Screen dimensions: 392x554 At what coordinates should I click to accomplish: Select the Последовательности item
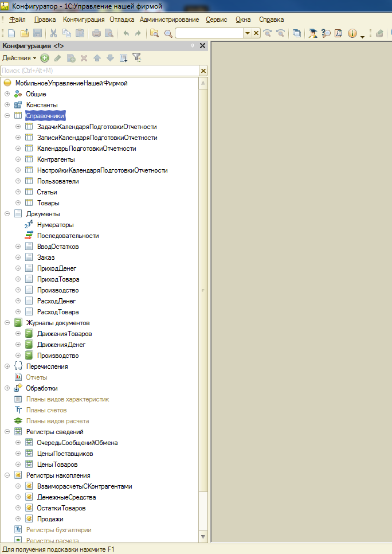click(x=68, y=236)
